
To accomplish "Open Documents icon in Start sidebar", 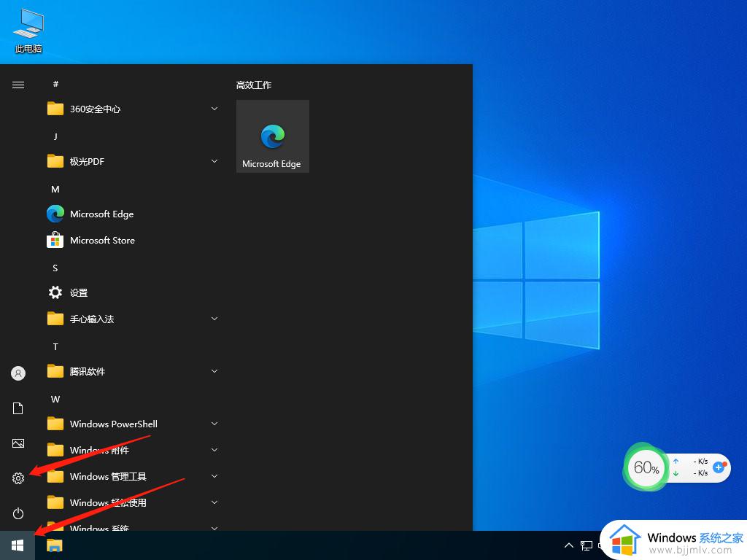I will pyautogui.click(x=18, y=408).
